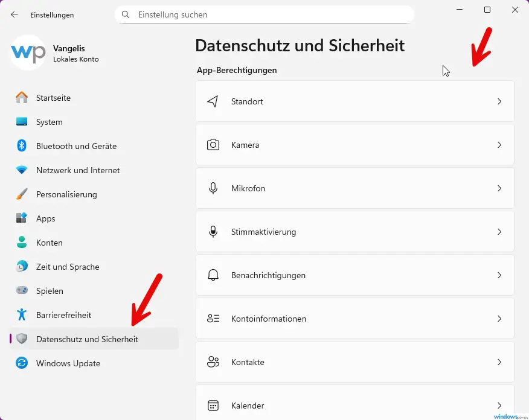The height and width of the screenshot is (420, 529).
Task: Click the Stimmaktivierung voice activation icon
Action: tap(213, 232)
